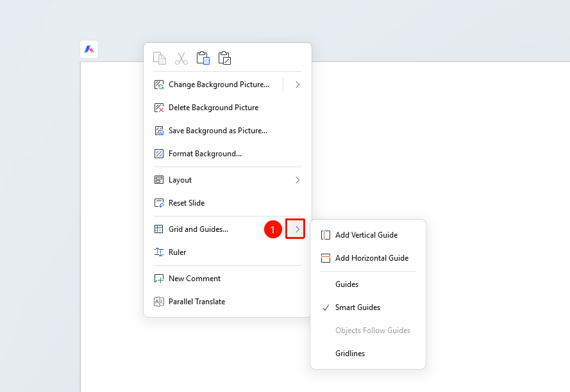Image resolution: width=570 pixels, height=392 pixels.
Task: Show Gridlines from the submenu
Action: pos(368,354)
